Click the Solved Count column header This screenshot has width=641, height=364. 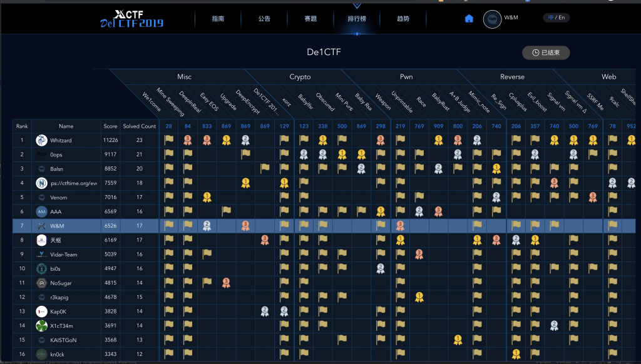(140, 126)
